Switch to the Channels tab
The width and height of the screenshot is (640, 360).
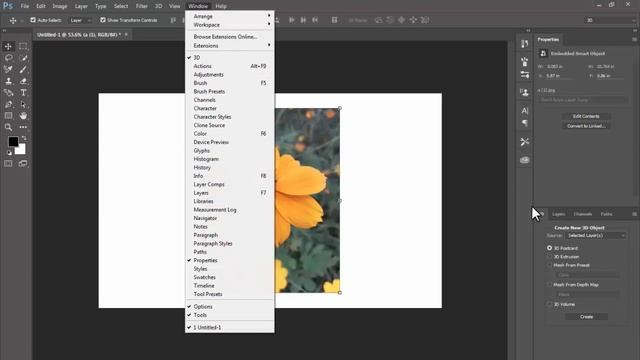582,214
